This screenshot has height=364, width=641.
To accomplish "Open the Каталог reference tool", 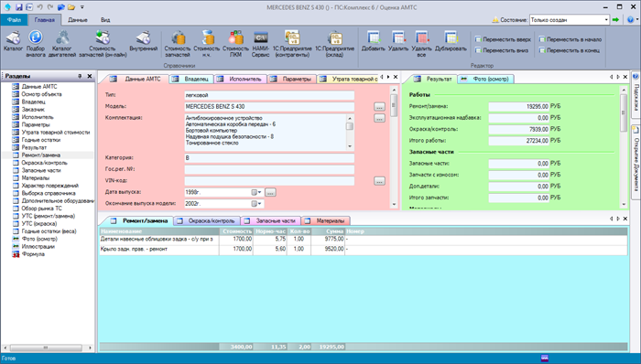I will (x=13, y=41).
